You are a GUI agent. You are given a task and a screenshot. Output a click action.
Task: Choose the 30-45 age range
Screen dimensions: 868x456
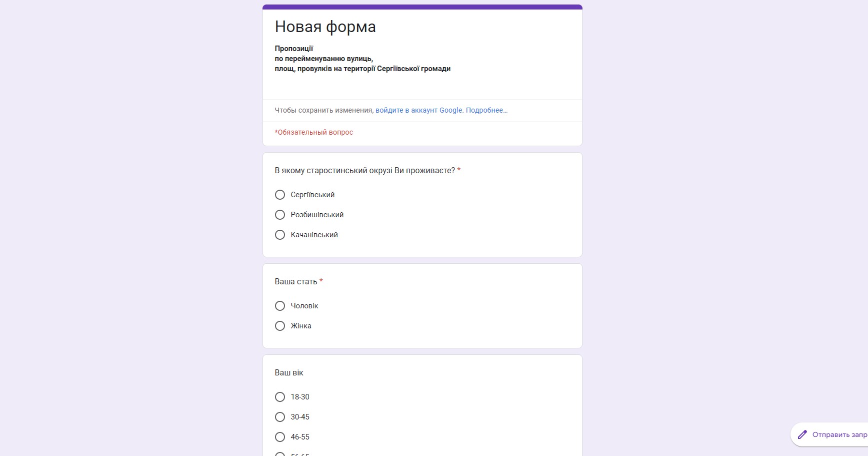[280, 417]
